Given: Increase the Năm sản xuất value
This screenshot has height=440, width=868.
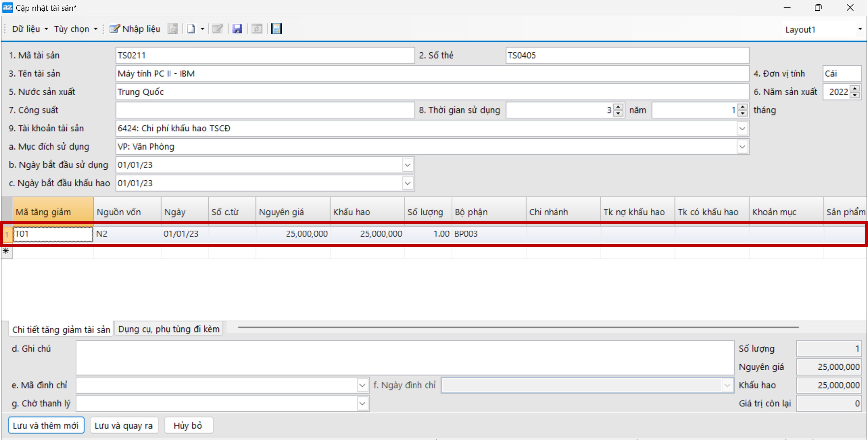Looking at the screenshot, I should (x=854, y=89).
